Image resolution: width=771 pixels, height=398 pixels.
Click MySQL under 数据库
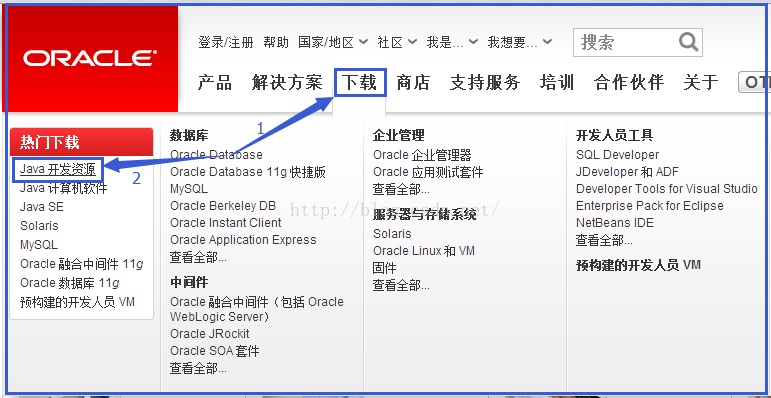pos(189,188)
